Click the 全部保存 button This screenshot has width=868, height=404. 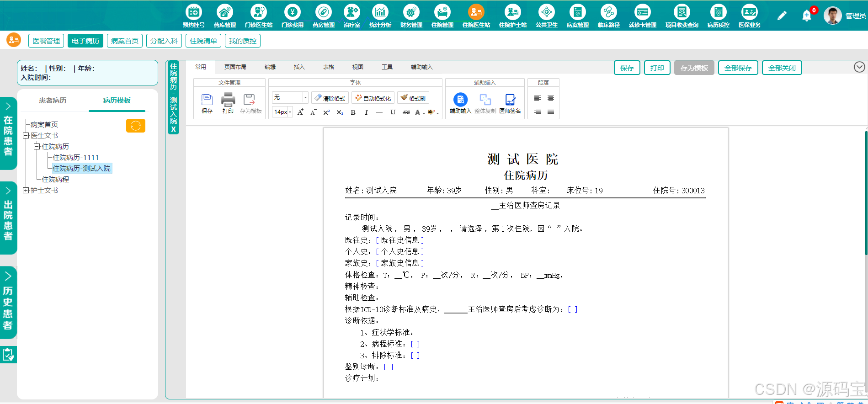tap(738, 68)
